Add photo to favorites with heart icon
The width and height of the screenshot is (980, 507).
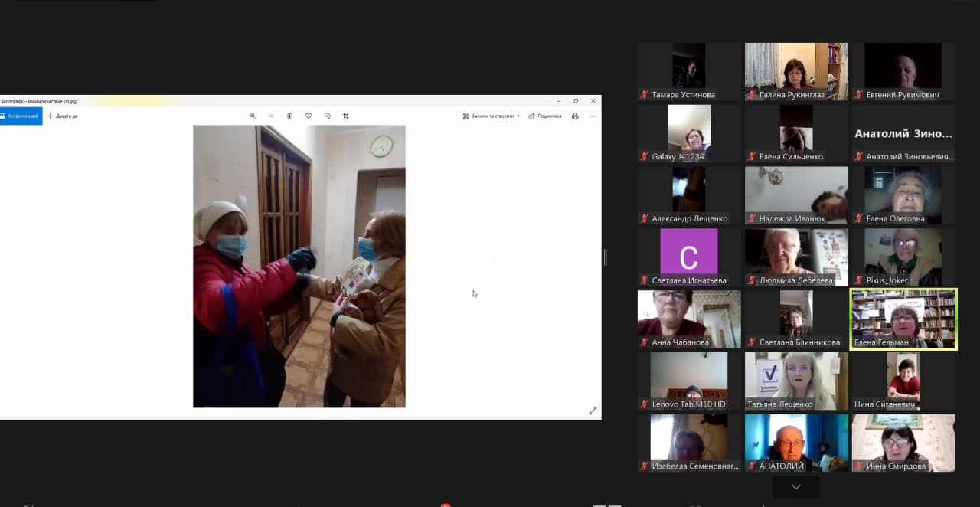tap(309, 116)
